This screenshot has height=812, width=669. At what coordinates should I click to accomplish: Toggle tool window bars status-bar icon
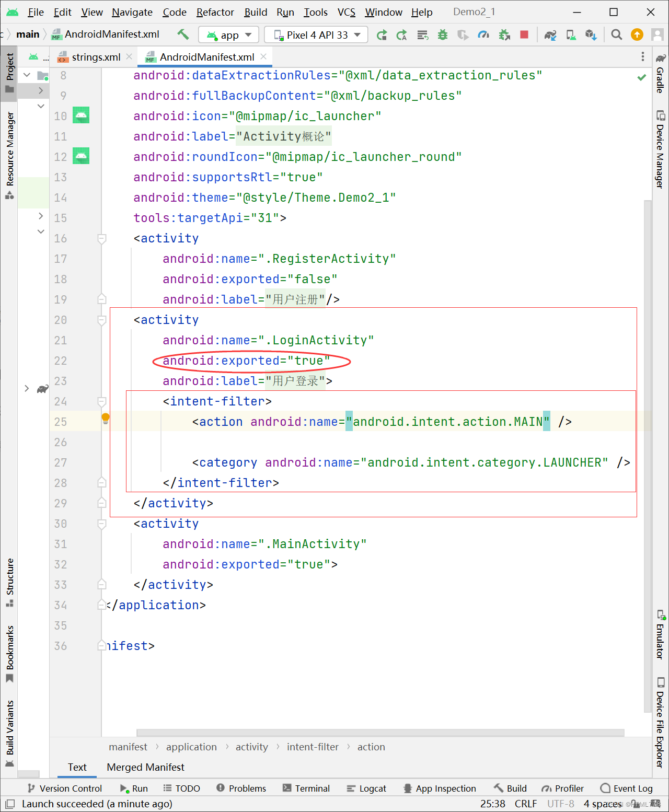tap(10, 804)
